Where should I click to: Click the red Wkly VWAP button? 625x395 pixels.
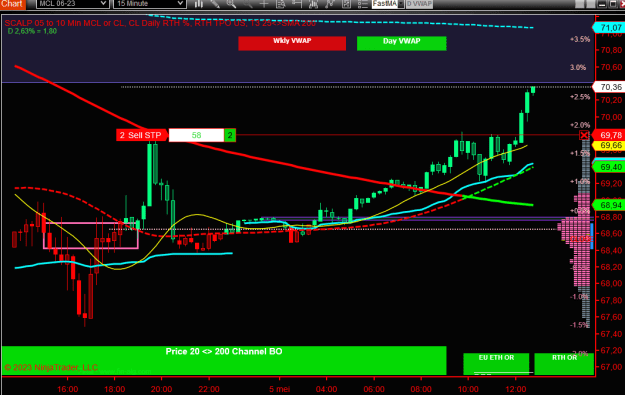point(292,43)
